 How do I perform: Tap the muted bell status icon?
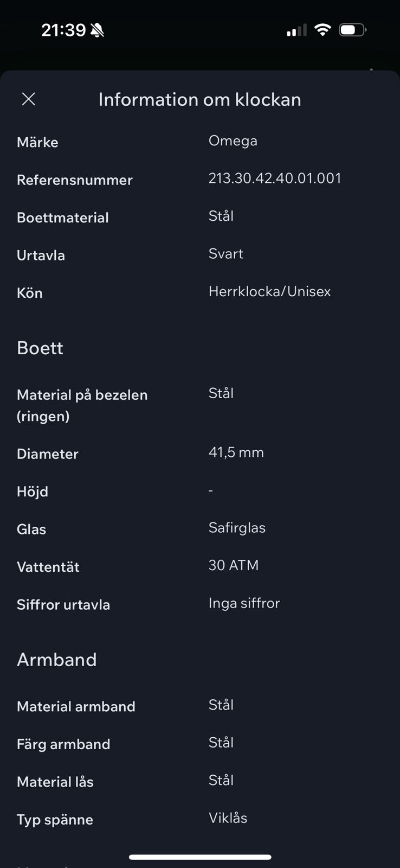point(98,30)
